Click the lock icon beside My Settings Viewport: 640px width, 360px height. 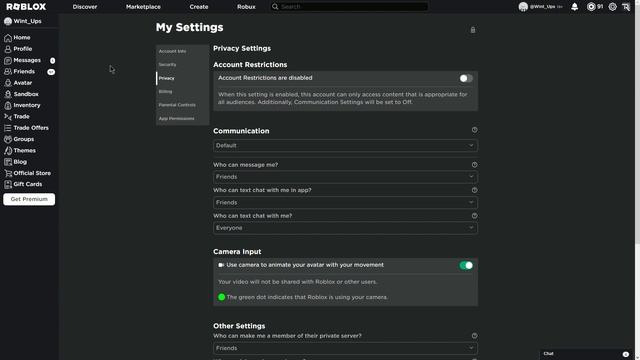(x=473, y=30)
